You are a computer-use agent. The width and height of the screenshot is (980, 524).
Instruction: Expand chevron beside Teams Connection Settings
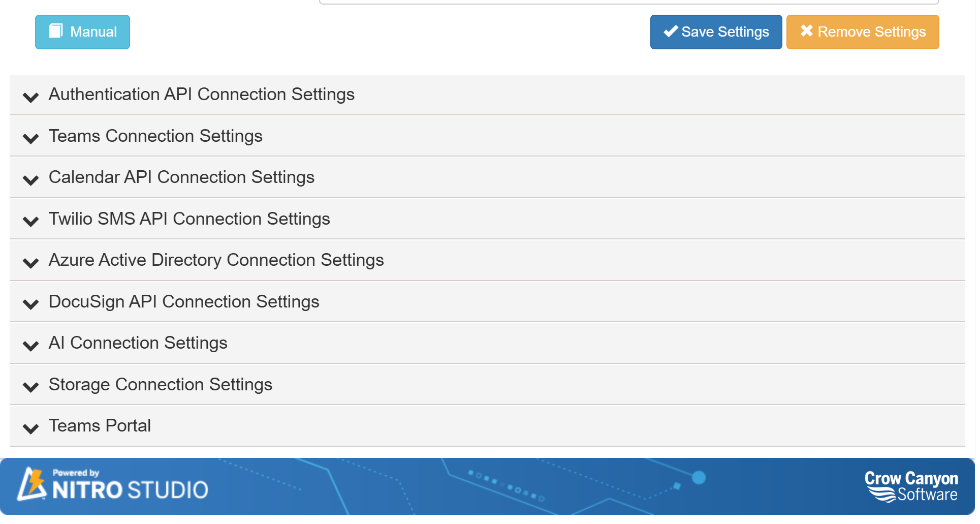pyautogui.click(x=31, y=138)
